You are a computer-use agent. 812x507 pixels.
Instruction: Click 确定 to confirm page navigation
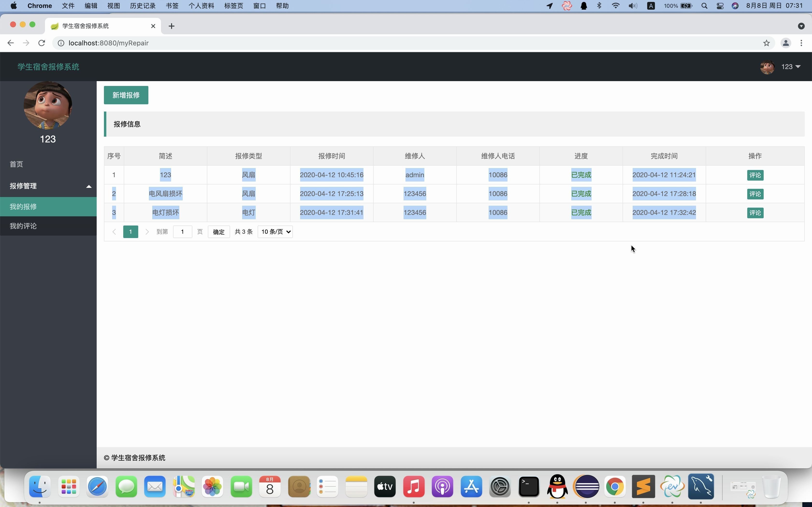point(219,232)
